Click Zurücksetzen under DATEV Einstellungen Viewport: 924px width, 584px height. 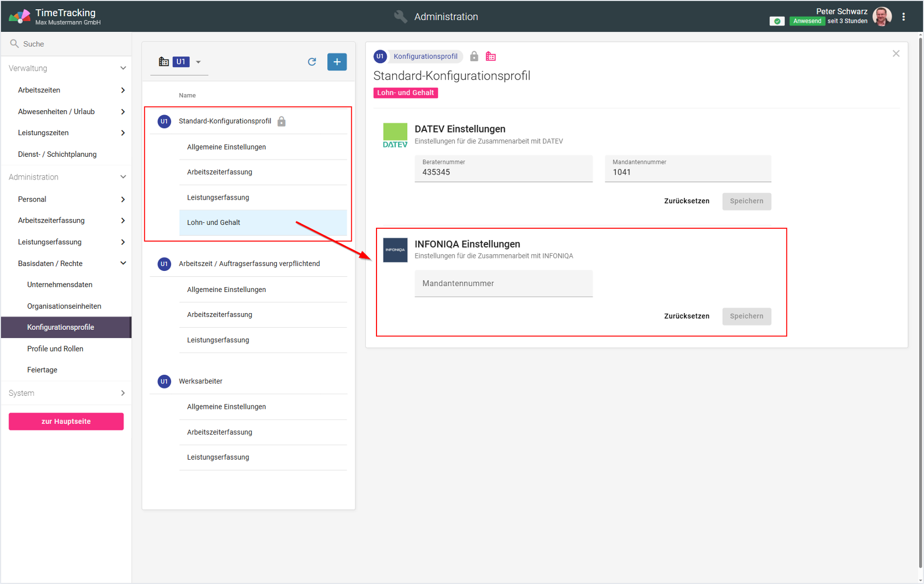(686, 201)
